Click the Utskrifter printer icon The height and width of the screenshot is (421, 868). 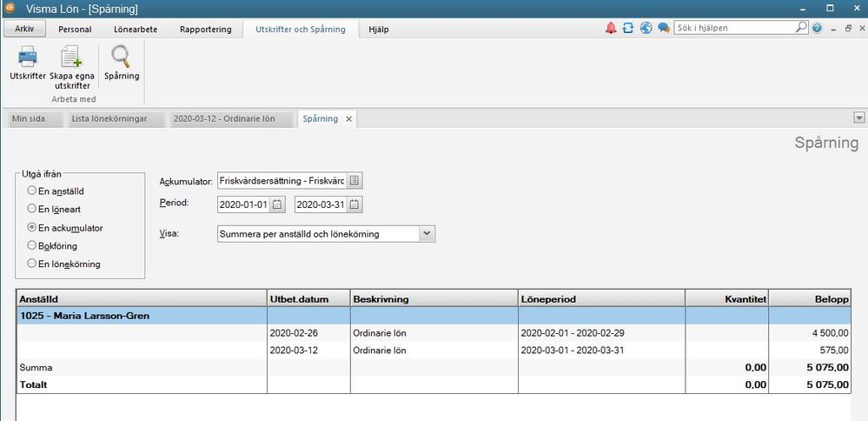pyautogui.click(x=27, y=58)
